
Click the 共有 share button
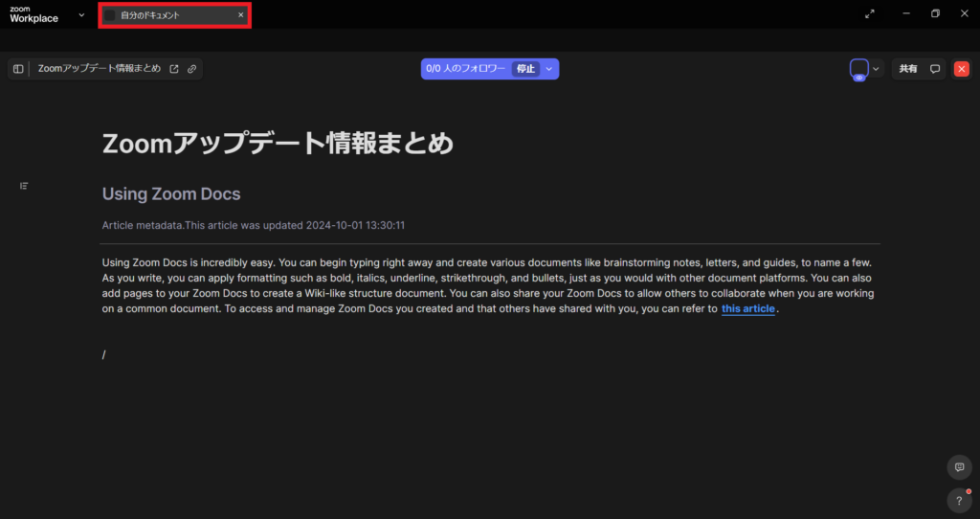click(907, 69)
